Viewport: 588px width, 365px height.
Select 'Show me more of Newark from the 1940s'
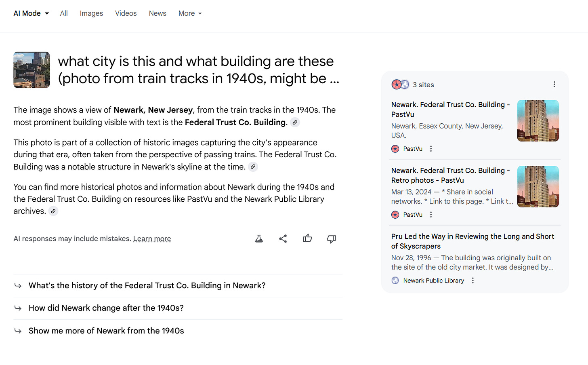[178, 331]
